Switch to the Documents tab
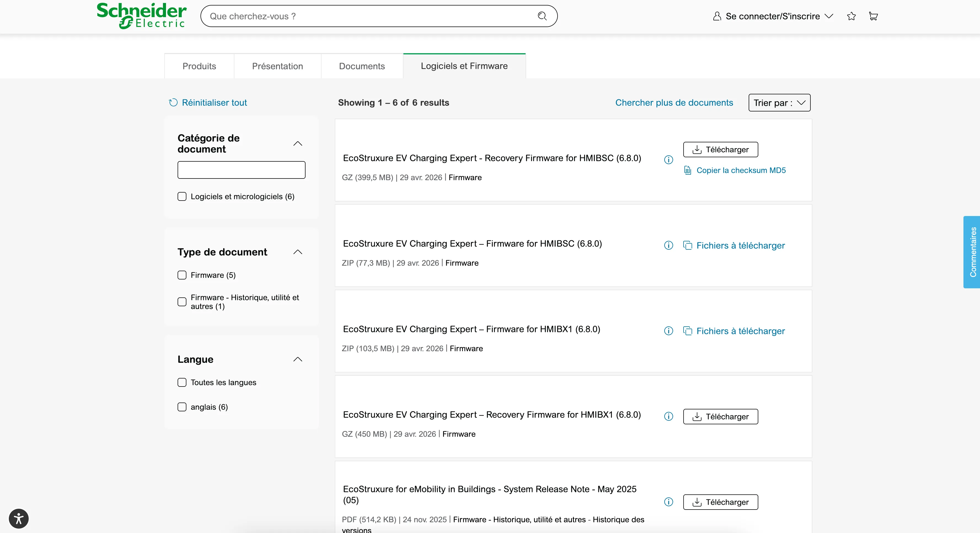Image resolution: width=980 pixels, height=533 pixels. click(362, 66)
